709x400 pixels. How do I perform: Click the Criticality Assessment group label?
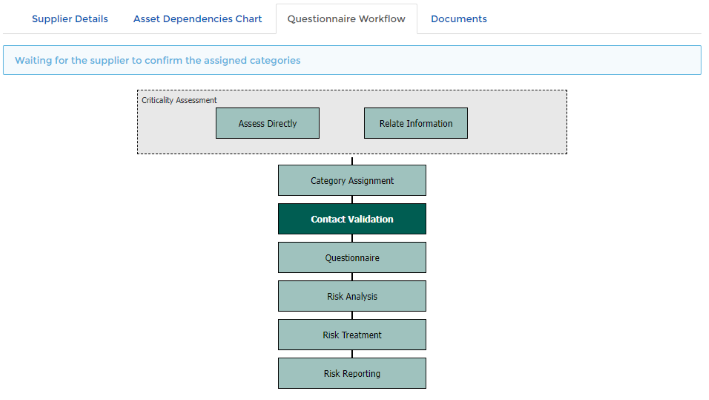pos(179,100)
